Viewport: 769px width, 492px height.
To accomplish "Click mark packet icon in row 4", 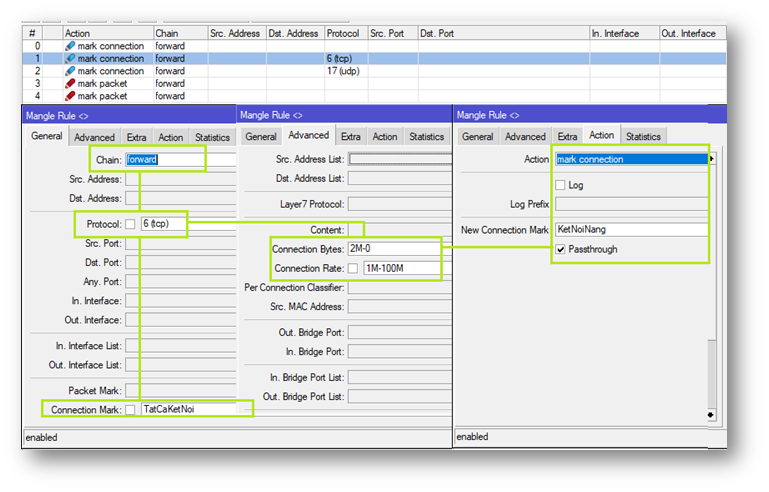I will point(70,96).
